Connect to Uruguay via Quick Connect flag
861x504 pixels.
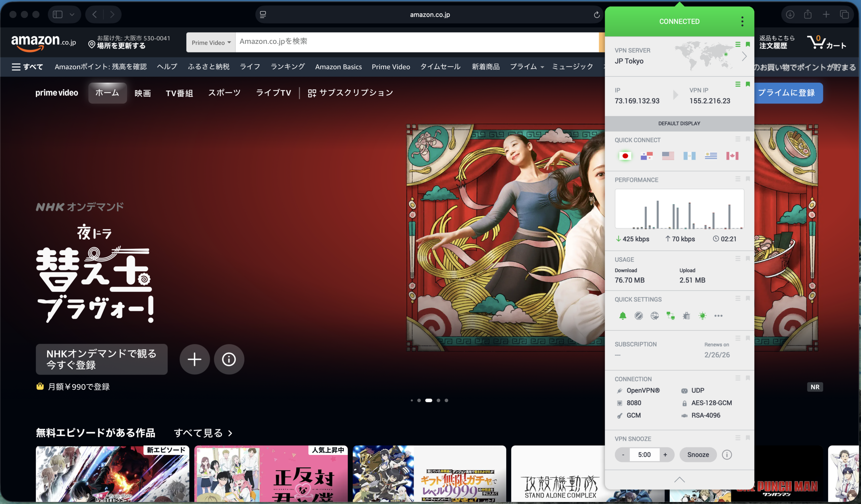pyautogui.click(x=711, y=156)
